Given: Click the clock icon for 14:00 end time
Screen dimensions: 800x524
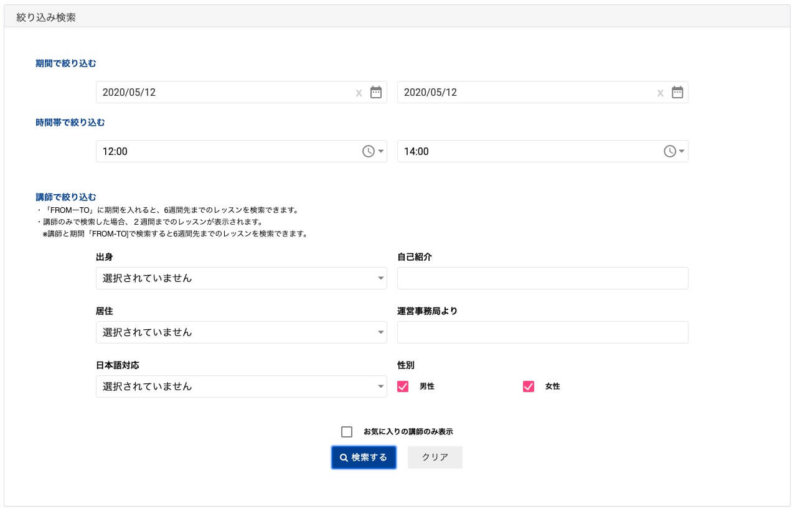Looking at the screenshot, I should click(x=670, y=151).
